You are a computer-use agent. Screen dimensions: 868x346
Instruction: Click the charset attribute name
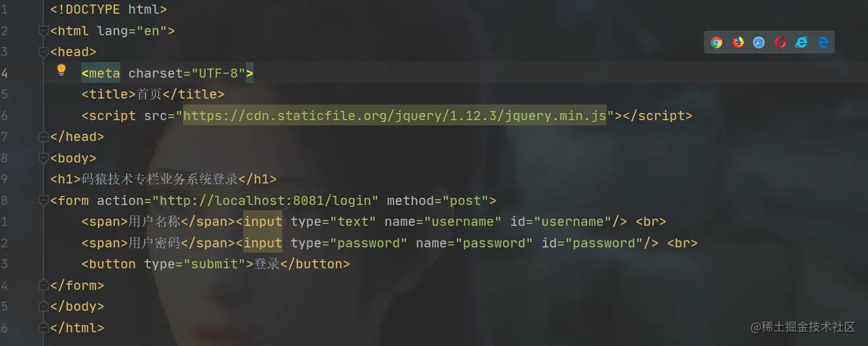click(156, 73)
